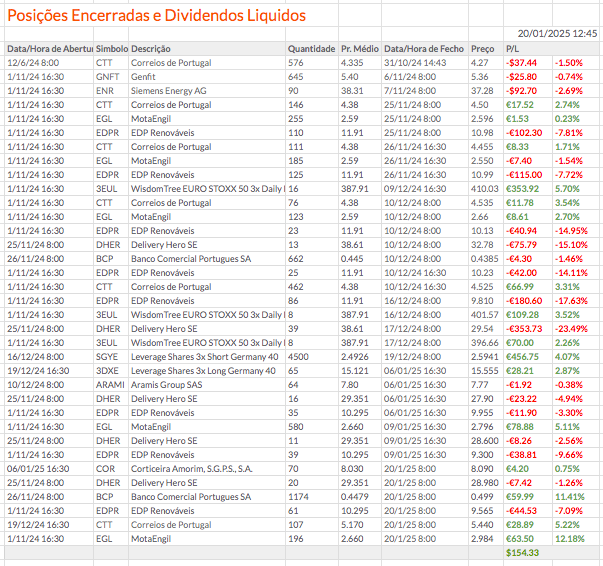Select the quantity cell 196
The height and width of the screenshot is (566, 603).
click(296, 539)
